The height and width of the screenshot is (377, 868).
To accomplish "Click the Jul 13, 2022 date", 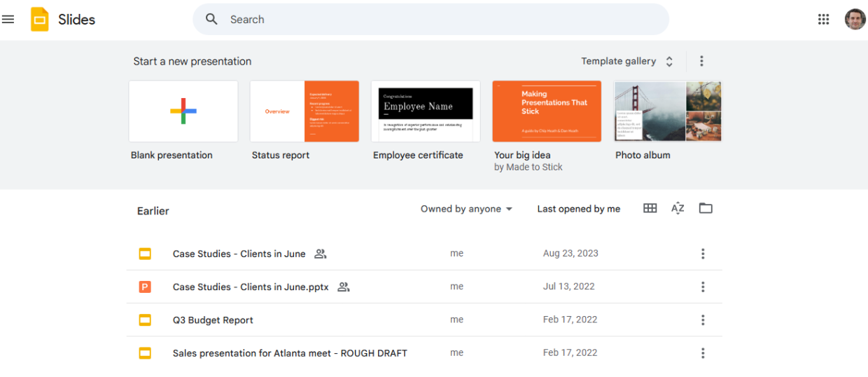I will coord(568,287).
